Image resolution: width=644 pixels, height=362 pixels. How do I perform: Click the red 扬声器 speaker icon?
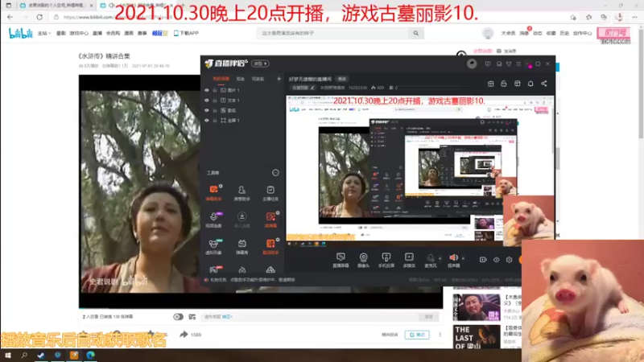(453, 257)
